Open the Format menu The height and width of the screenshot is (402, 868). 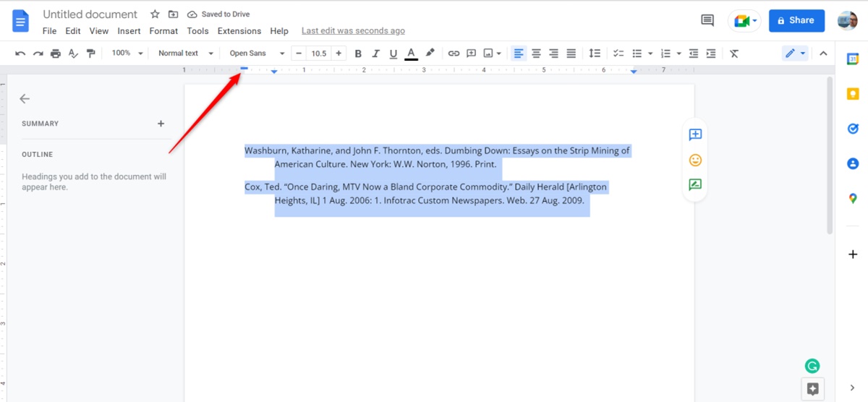tap(163, 31)
